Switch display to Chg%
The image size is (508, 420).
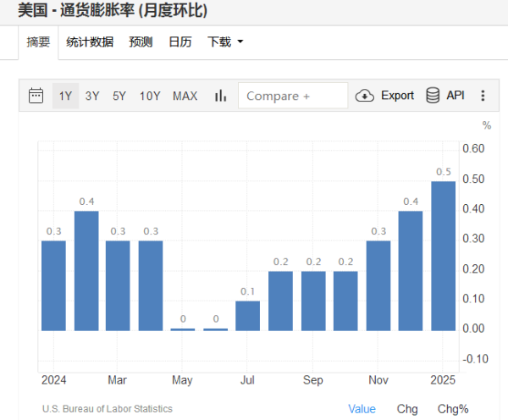453,409
